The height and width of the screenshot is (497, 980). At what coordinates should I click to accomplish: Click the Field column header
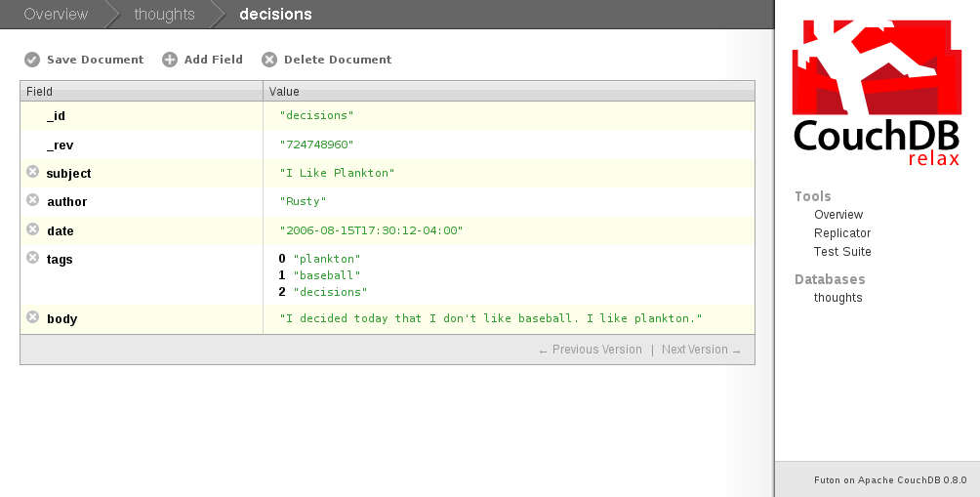coord(40,92)
